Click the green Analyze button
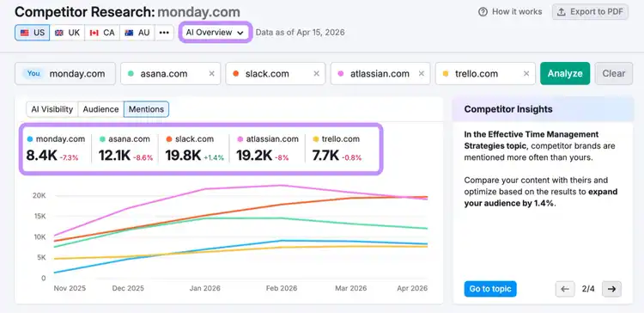The height and width of the screenshot is (313, 644). click(565, 74)
